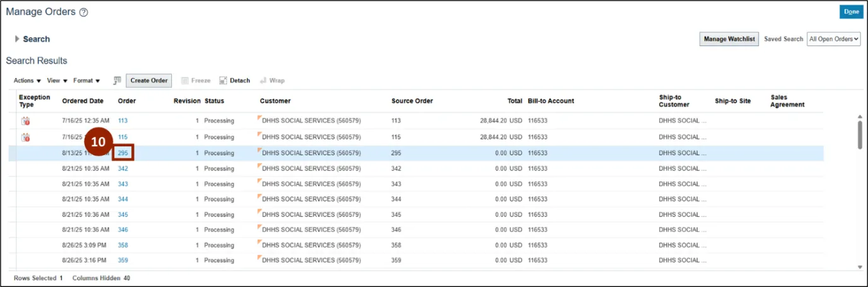Open the Actions menu
The image size is (868, 287).
27,81
